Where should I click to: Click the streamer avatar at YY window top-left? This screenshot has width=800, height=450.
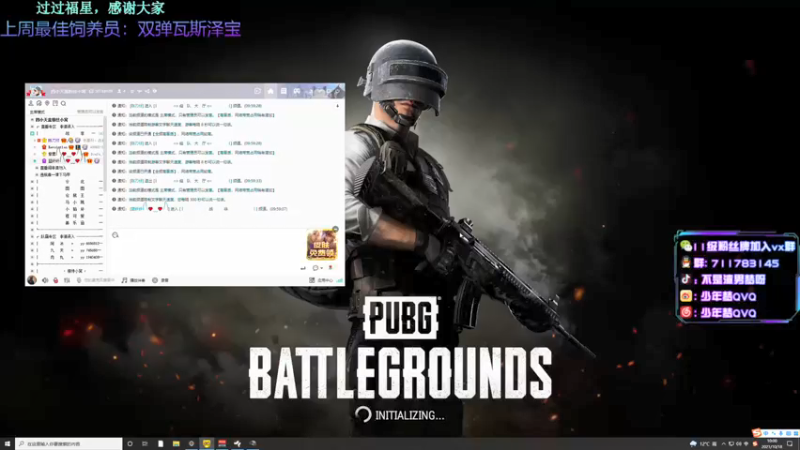tap(36, 91)
